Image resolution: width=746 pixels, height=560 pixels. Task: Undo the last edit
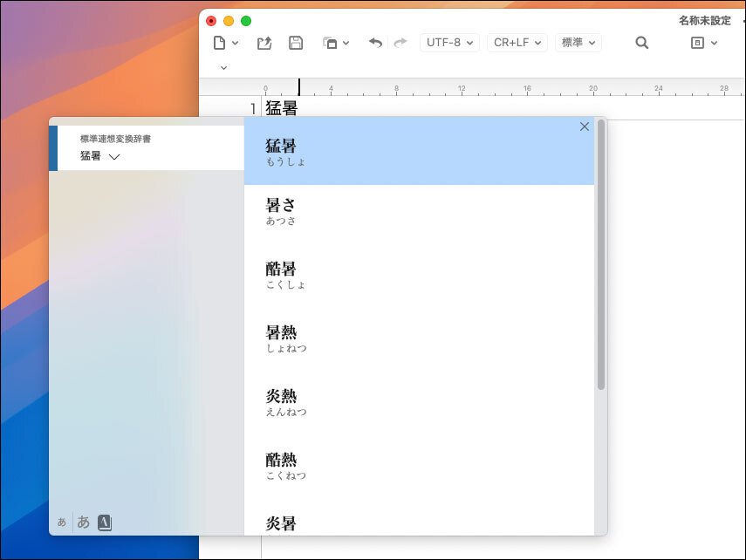374,42
